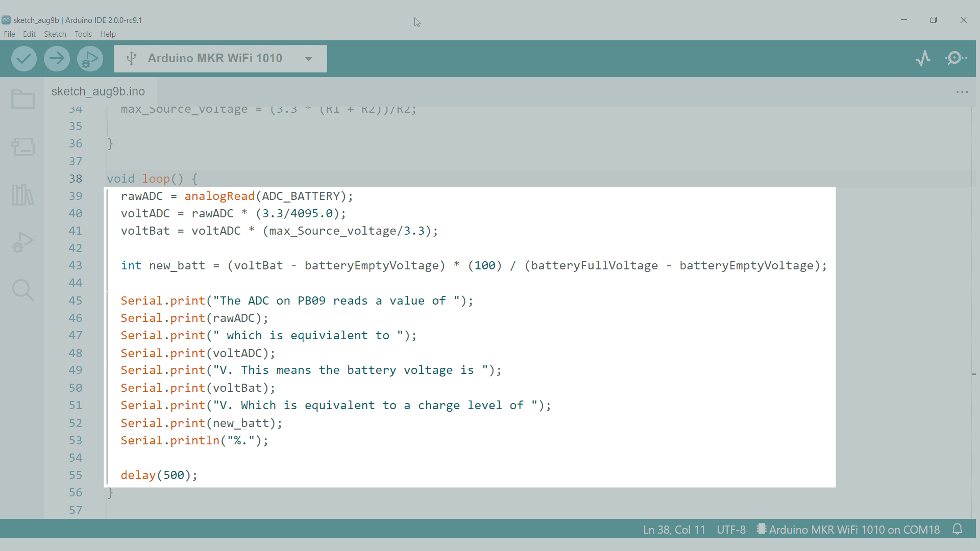Select the sketch_aug9b.ino tab
980x551 pixels.
(x=98, y=91)
